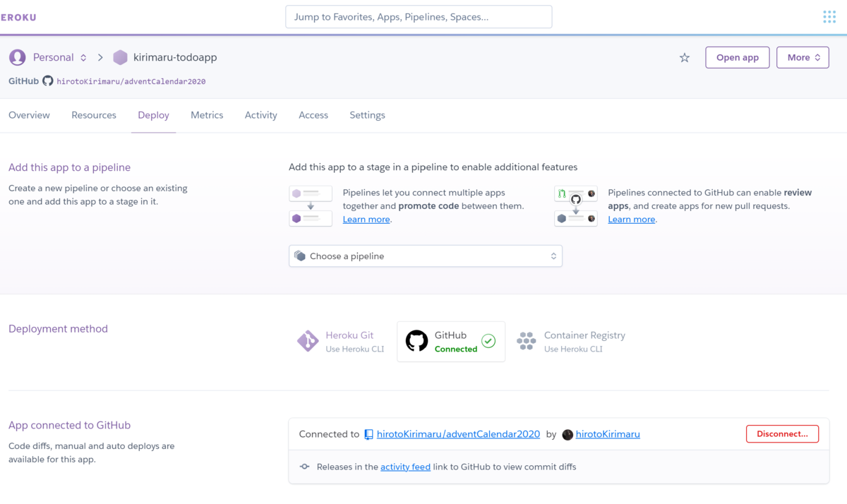This screenshot has width=847, height=504.
Task: Open hirotoKirimaru/adventCalendar2020 link in Connected to row
Action: (458, 434)
